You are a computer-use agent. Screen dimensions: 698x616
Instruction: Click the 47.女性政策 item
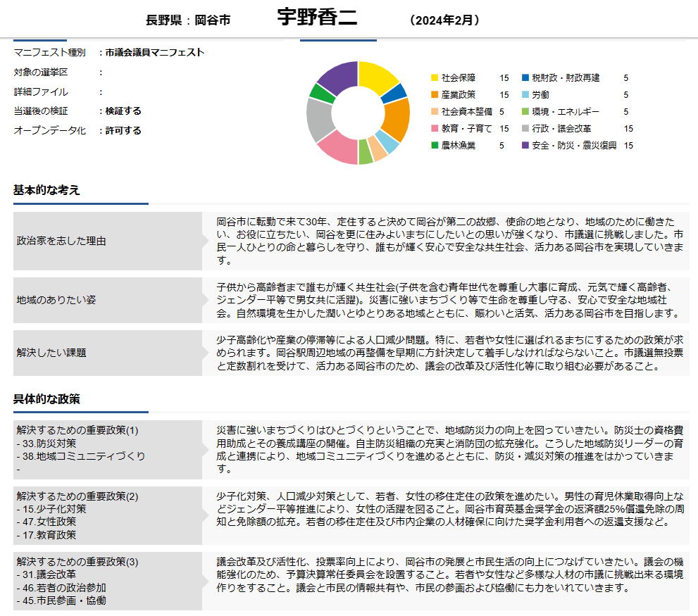[46, 522]
